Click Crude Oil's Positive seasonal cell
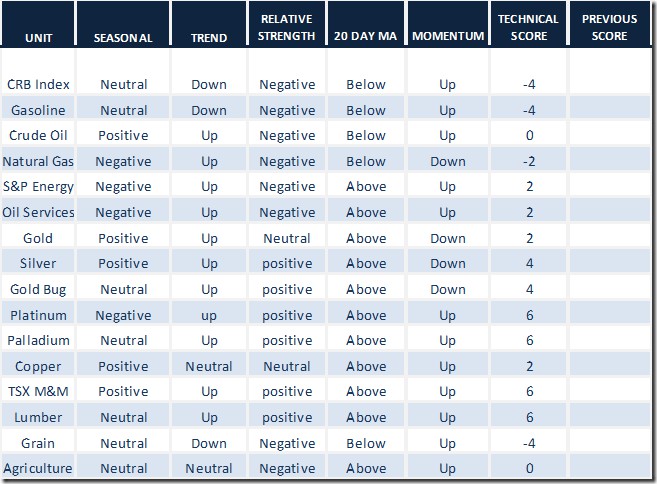Viewport: 657px width, 484px height. pos(123,135)
